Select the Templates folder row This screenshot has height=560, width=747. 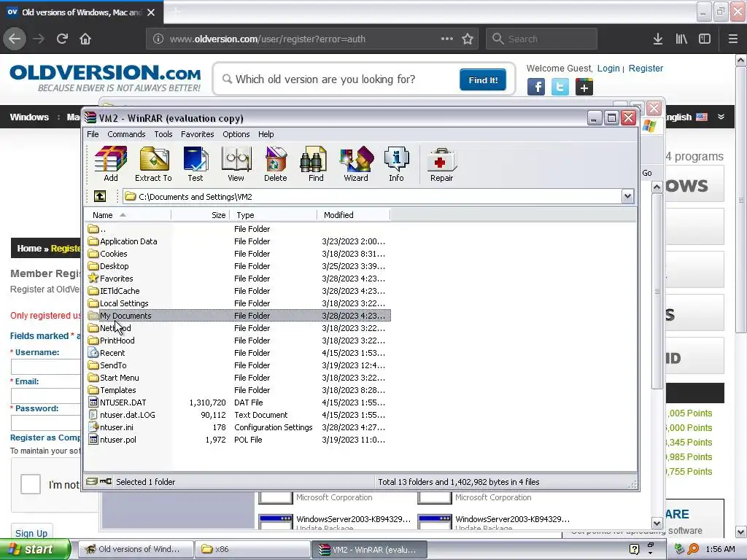coord(237,390)
